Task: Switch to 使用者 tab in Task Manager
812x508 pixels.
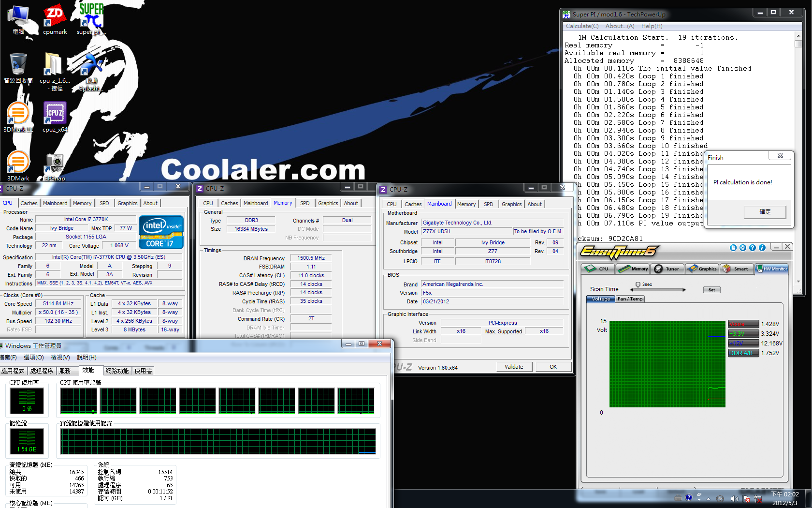Action: click(x=144, y=371)
